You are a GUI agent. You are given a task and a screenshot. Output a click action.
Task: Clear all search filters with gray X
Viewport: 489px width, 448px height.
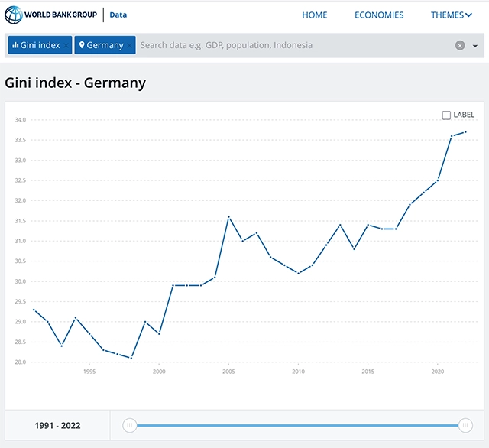click(460, 46)
